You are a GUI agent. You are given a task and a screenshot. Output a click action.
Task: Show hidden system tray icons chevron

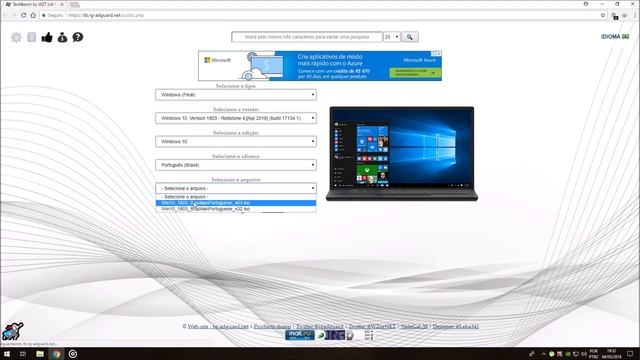pos(543,354)
